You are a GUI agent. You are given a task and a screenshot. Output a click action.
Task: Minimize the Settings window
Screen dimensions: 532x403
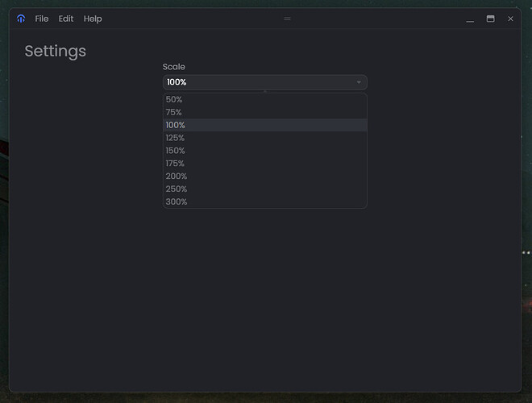click(x=470, y=19)
